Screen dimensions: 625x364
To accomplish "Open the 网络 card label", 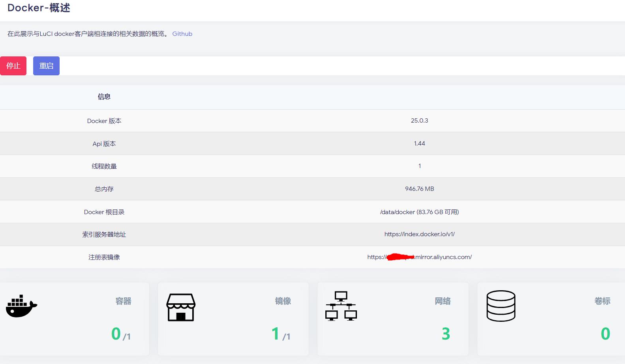I will tap(443, 301).
